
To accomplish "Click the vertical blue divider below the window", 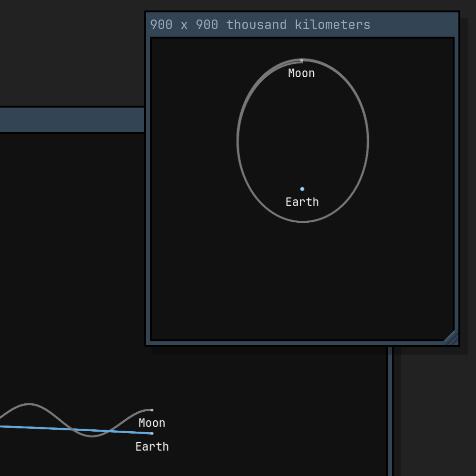I will pos(390,409).
